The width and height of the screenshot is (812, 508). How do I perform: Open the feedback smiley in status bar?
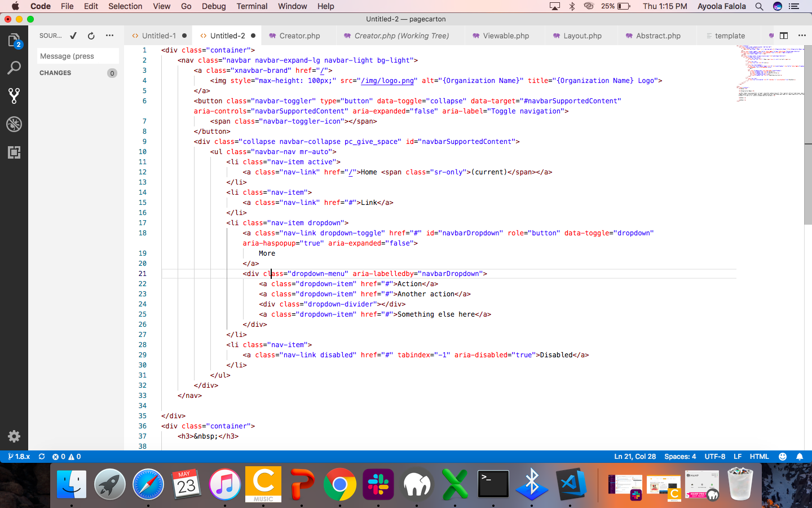pos(783,457)
